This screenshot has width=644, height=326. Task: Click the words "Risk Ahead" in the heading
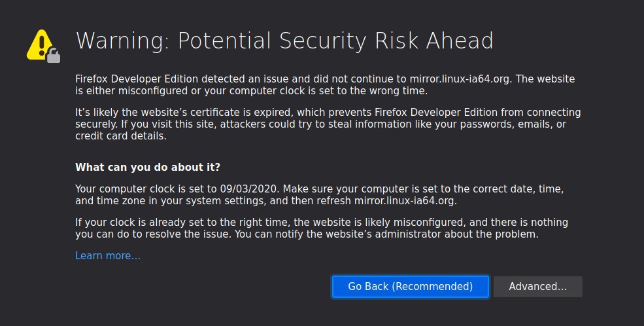(434, 41)
